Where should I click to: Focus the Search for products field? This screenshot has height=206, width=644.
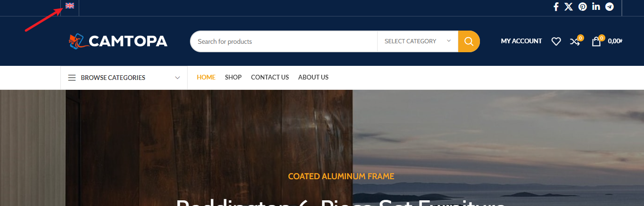[284, 41]
